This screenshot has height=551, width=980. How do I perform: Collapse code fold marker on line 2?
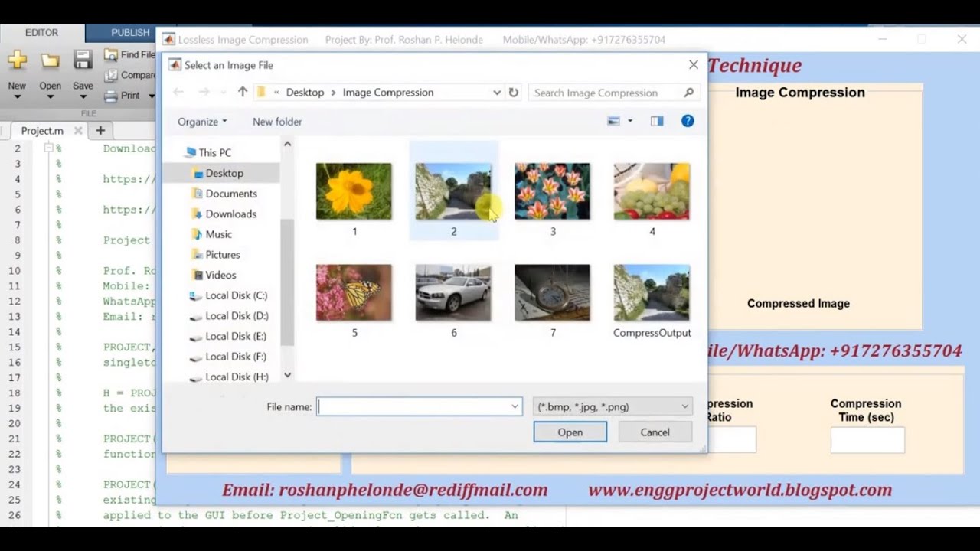coord(48,148)
